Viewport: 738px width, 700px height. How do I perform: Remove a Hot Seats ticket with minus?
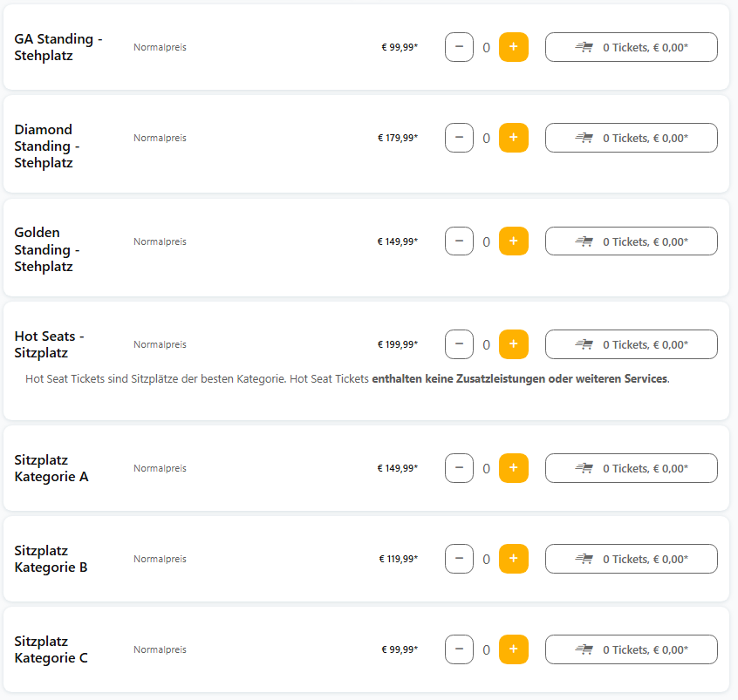coord(459,344)
